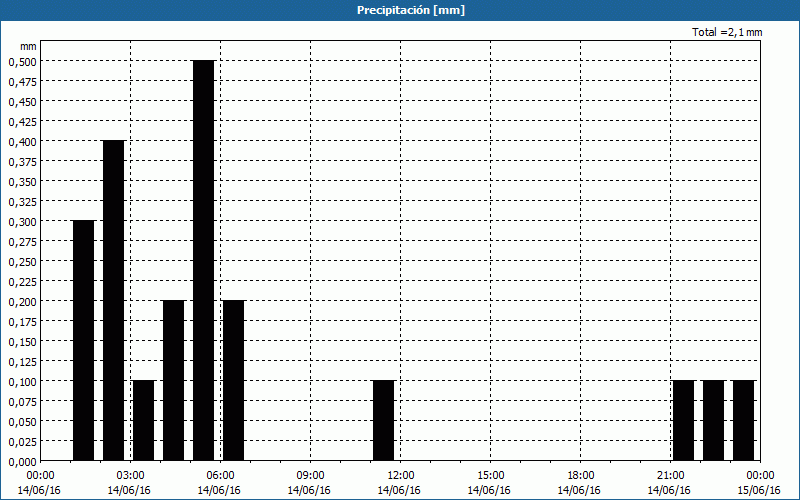Click the lone bar just before 12:00
The width and height of the screenshot is (800, 500).
point(384,421)
